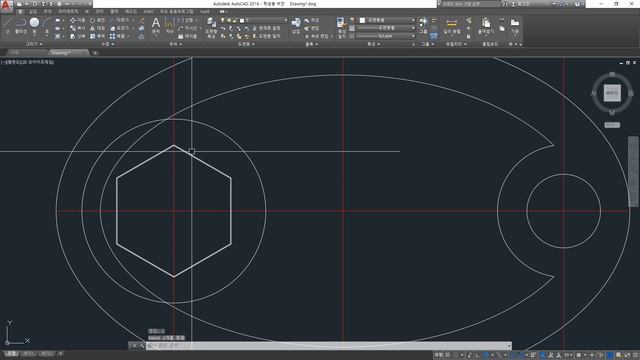
Task: Toggle layer on/off light bulb icon
Action: 223,20
